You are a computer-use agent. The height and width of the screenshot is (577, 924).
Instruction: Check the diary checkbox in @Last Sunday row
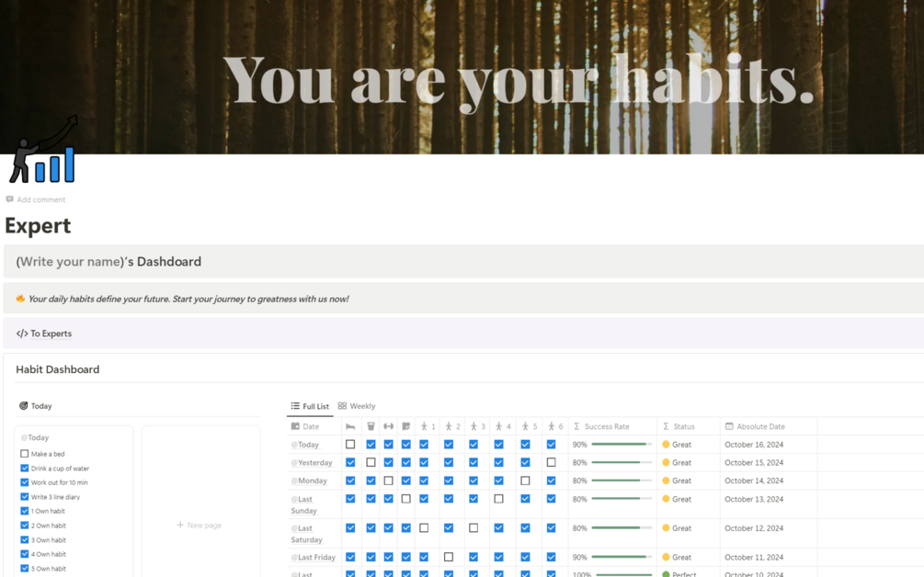[406, 499]
